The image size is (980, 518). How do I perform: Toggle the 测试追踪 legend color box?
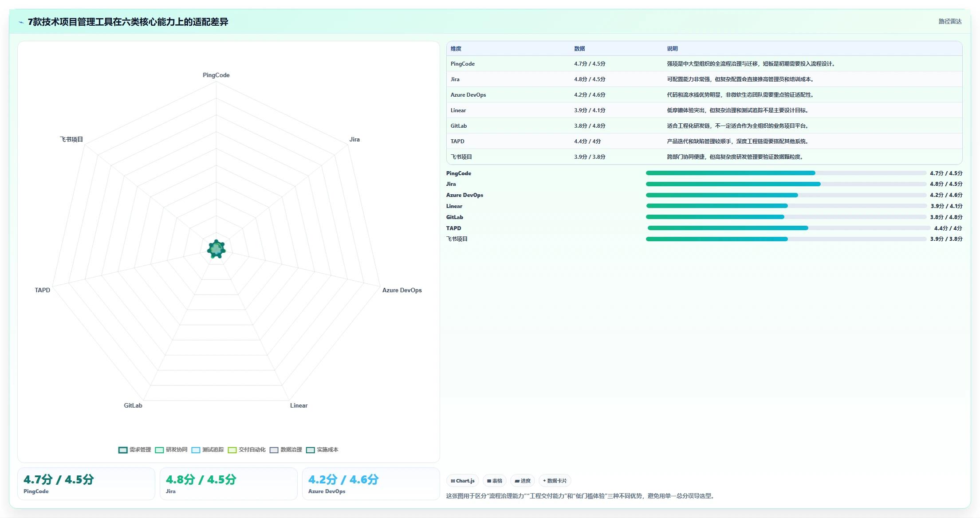tap(196, 450)
